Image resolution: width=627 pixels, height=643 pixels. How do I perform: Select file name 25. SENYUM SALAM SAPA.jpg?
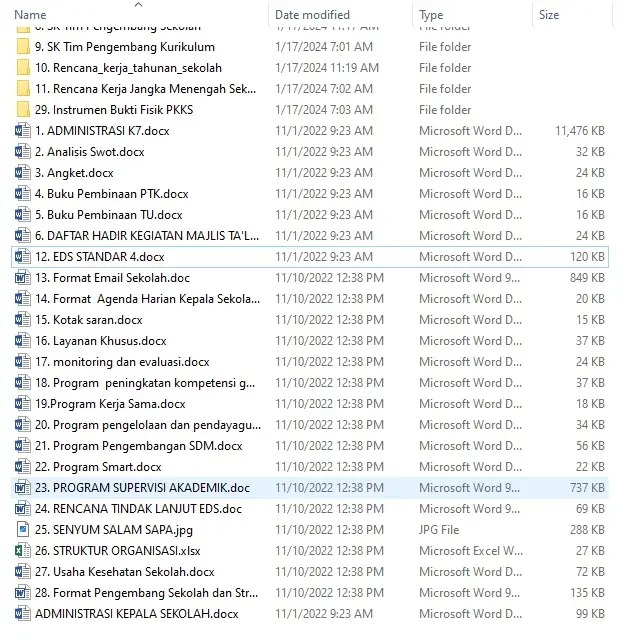click(114, 529)
